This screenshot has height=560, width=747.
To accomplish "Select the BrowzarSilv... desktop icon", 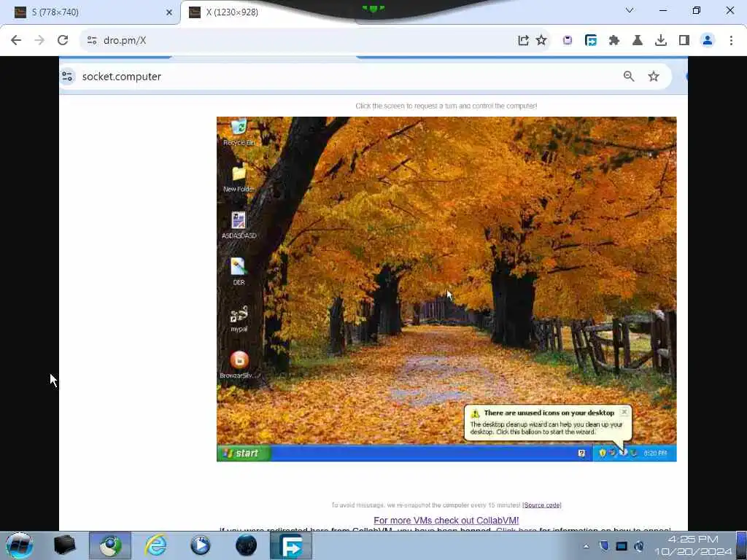I will [x=239, y=365].
